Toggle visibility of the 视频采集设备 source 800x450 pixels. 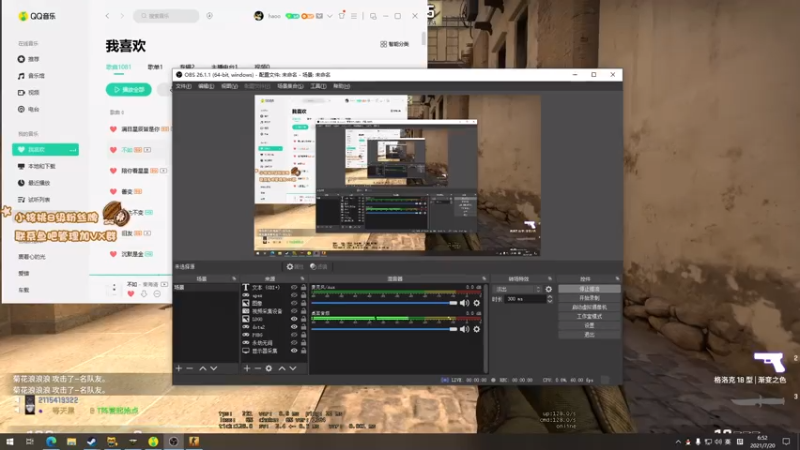294,311
